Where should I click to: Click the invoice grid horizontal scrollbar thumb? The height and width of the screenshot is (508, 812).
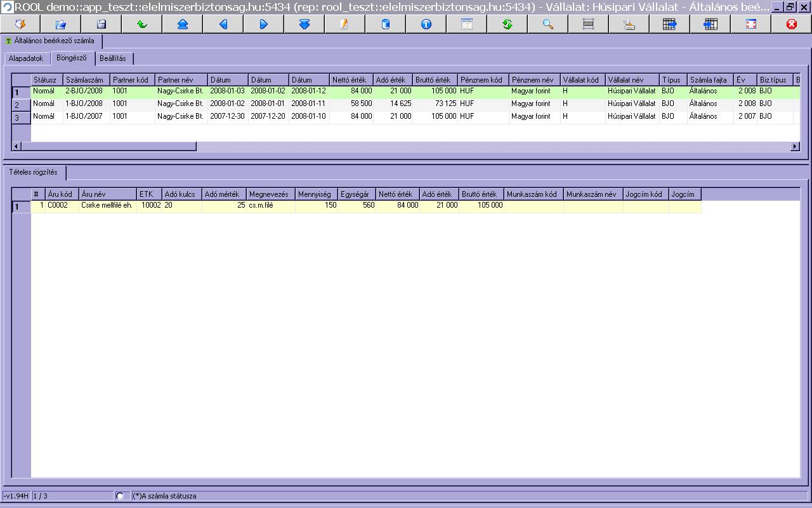[x=109, y=146]
